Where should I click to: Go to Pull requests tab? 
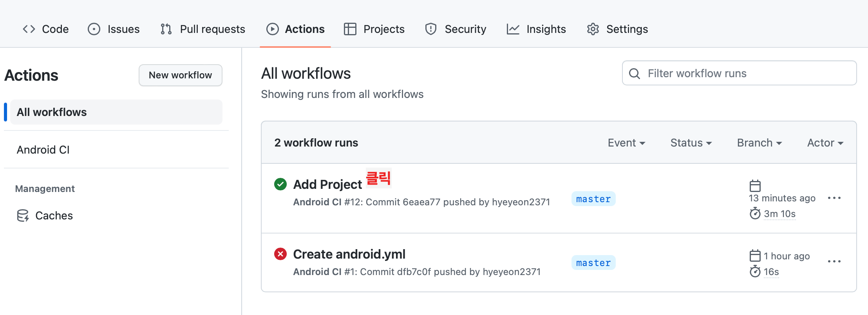point(203,29)
